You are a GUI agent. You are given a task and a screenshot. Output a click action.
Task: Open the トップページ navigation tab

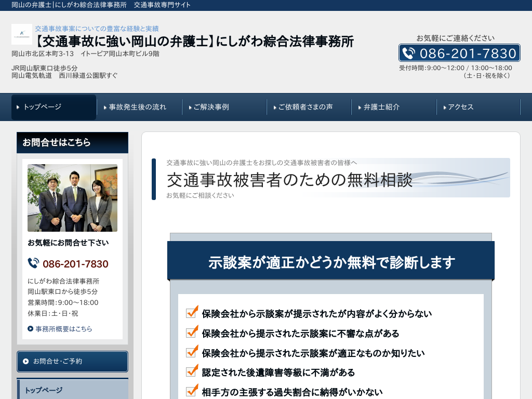pyautogui.click(x=54, y=107)
